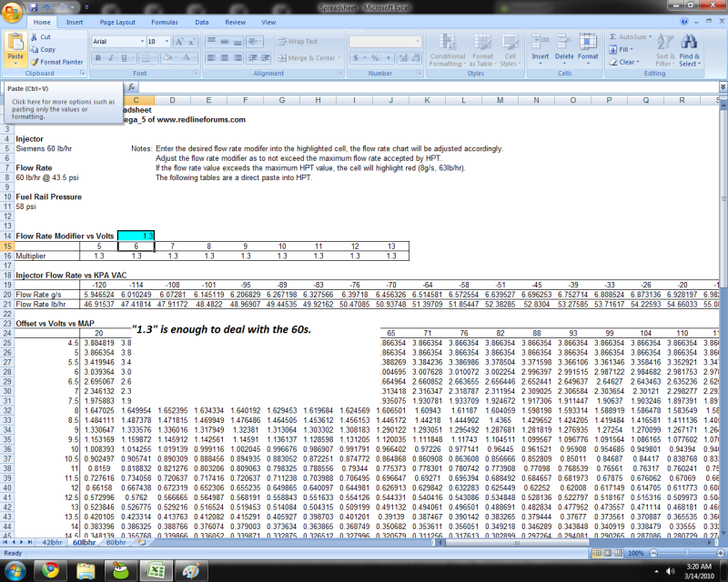Apply bottom vertical alignment
Screen dimensions: 728x582
pyautogui.click(x=238, y=41)
